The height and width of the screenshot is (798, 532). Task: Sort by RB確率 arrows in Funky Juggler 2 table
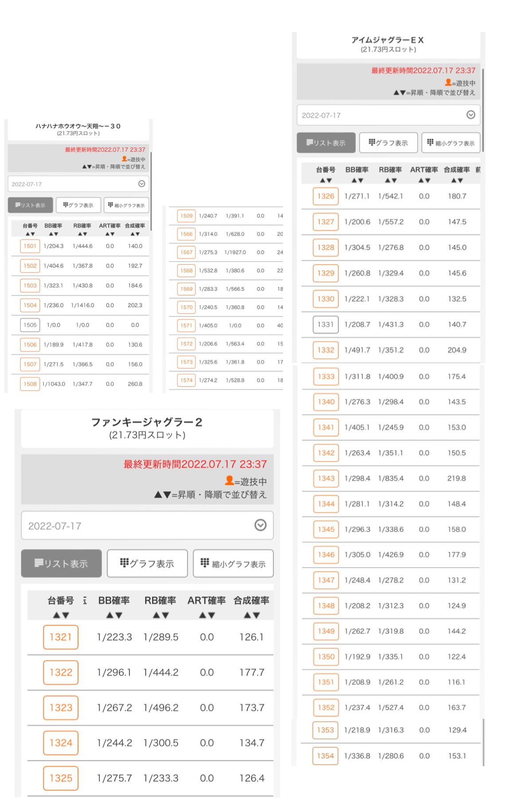click(x=160, y=615)
